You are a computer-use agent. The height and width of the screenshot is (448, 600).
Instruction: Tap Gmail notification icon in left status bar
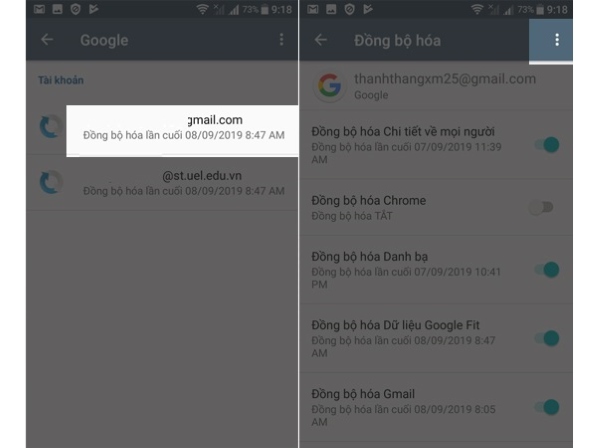[39, 9]
